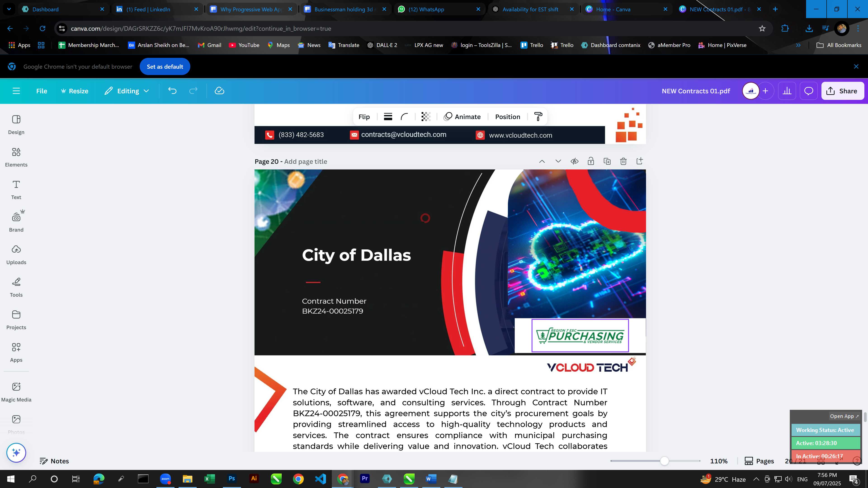Select the Region 7 ESC Purchasing logo image
The image size is (868, 488).
click(580, 336)
